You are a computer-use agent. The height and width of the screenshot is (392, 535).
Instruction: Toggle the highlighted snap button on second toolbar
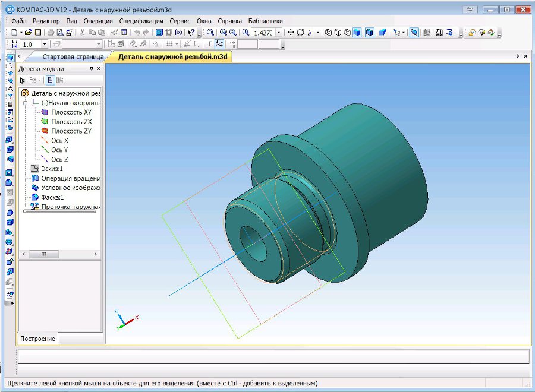(x=219, y=44)
